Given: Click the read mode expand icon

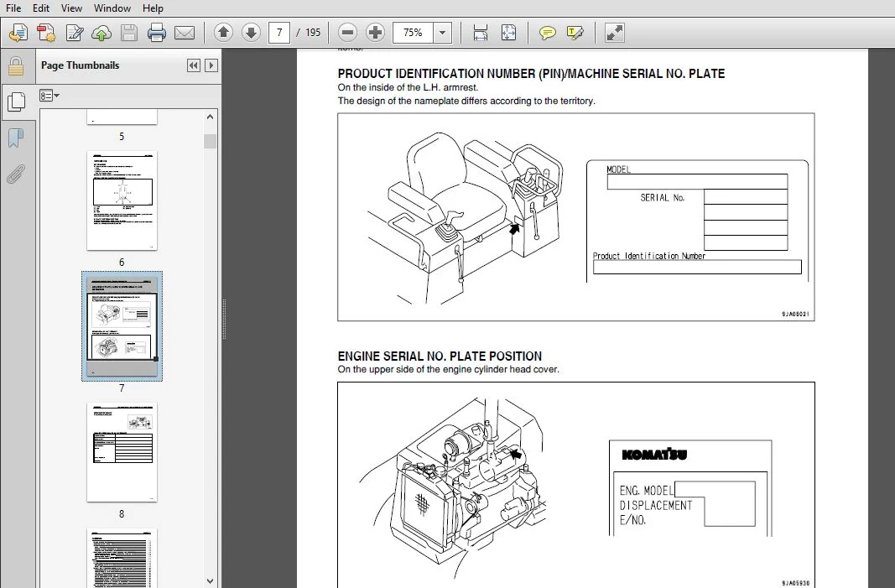Looking at the screenshot, I should click(614, 33).
